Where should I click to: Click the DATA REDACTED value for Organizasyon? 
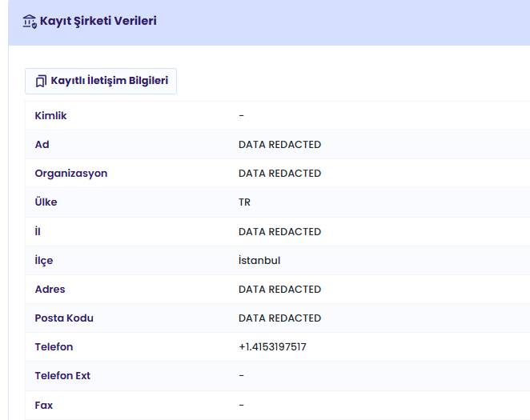click(279, 173)
